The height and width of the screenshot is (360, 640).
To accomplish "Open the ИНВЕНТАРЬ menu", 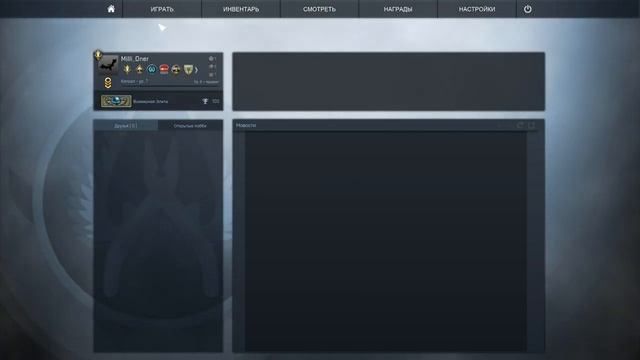I will 241,9.
